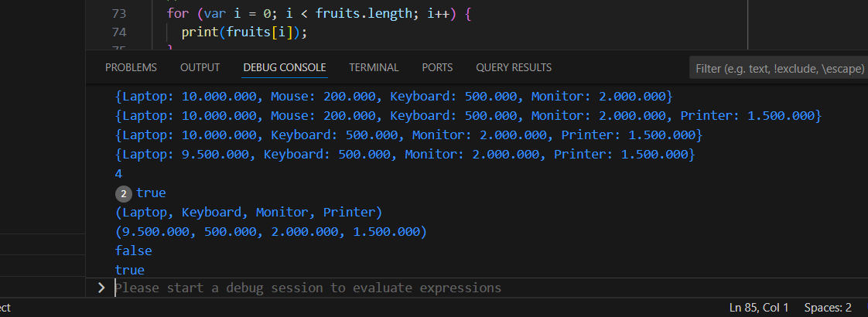
Task: Switch to the PROBLEMS tab
Action: point(131,67)
